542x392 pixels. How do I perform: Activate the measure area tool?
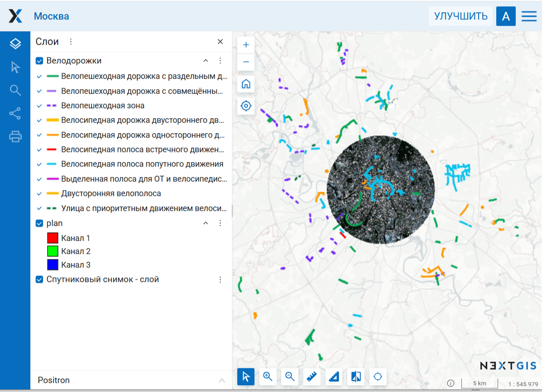click(x=334, y=377)
